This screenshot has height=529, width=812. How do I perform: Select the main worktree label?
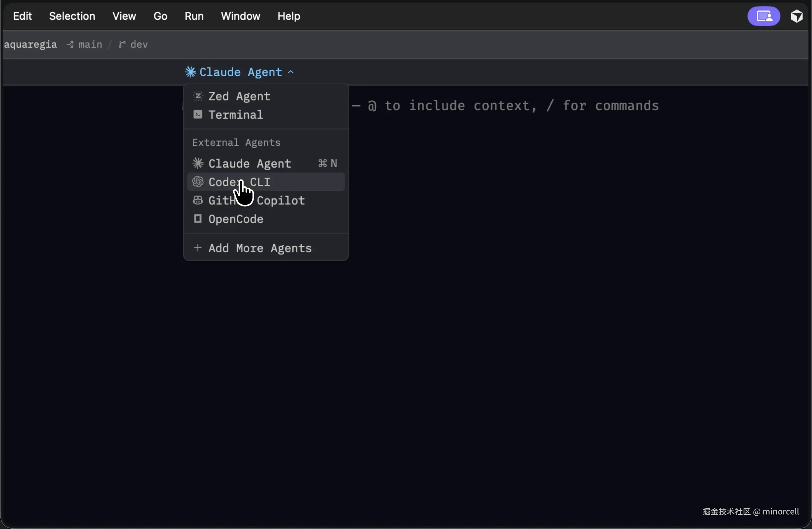[90, 44]
